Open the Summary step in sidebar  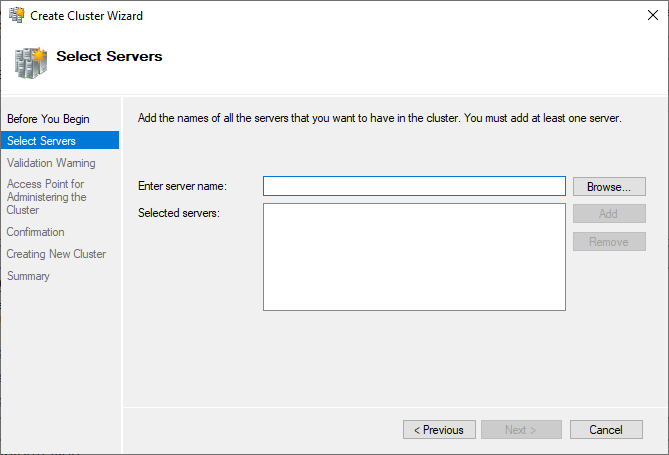click(28, 276)
